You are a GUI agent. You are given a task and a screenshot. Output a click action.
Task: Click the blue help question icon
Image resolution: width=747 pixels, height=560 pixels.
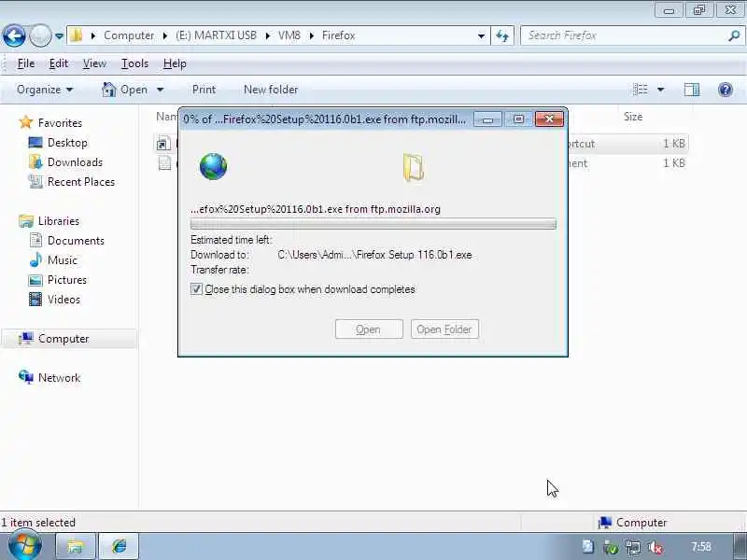pyautogui.click(x=726, y=90)
